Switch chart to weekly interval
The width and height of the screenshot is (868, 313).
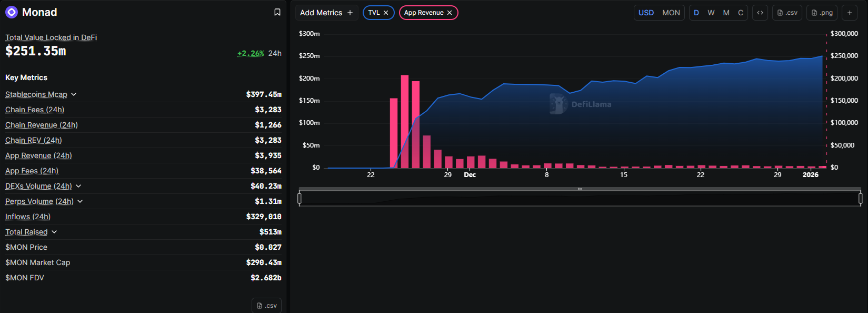(711, 13)
